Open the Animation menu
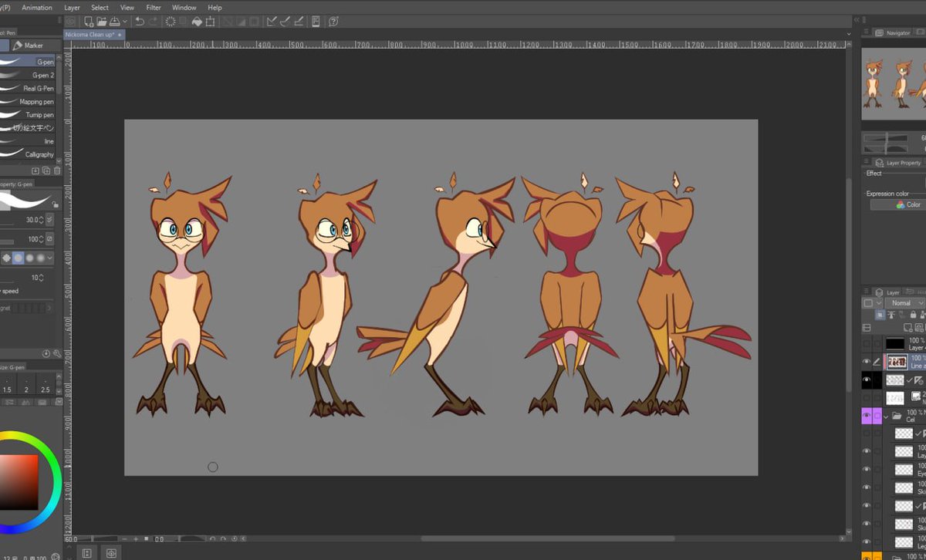926x560 pixels. click(x=37, y=8)
